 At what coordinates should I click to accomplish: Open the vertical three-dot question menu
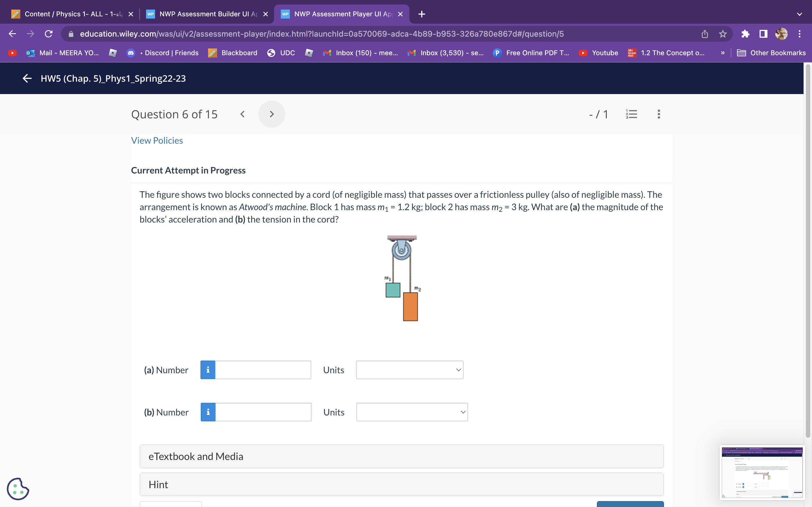pyautogui.click(x=659, y=114)
